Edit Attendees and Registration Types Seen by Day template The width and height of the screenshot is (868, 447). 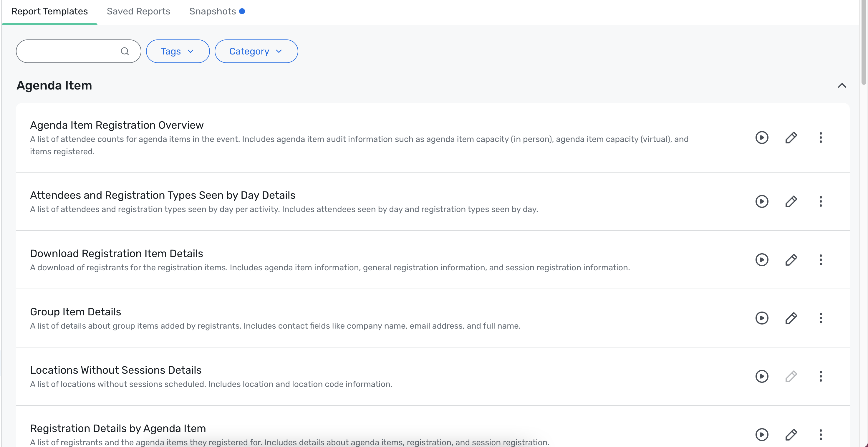click(791, 201)
